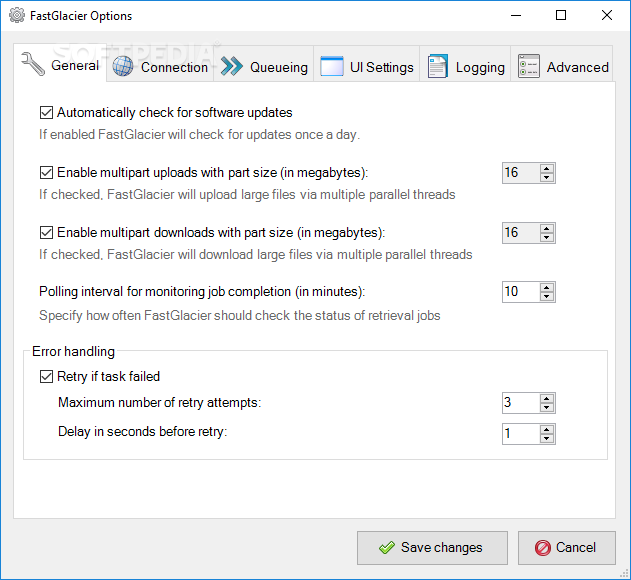The width and height of the screenshot is (631, 580).
Task: Click 'Polling interval for monitoring job completion' label
Action: click(x=202, y=292)
